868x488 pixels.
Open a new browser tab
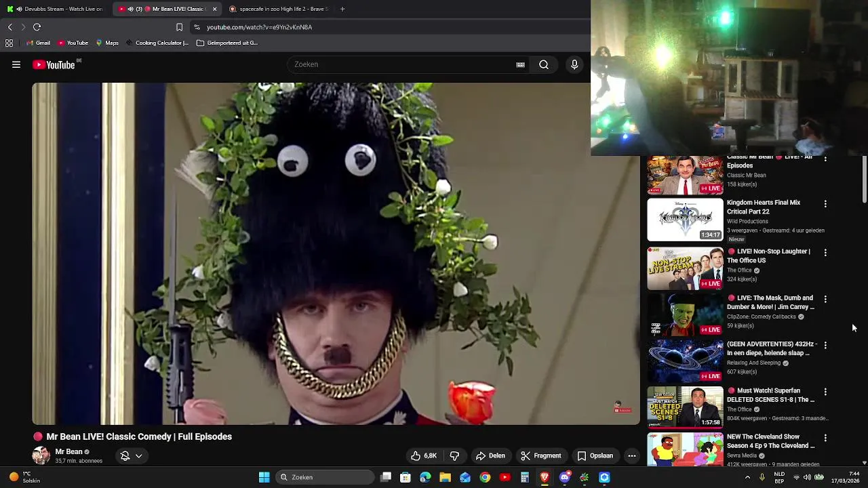pyautogui.click(x=342, y=9)
